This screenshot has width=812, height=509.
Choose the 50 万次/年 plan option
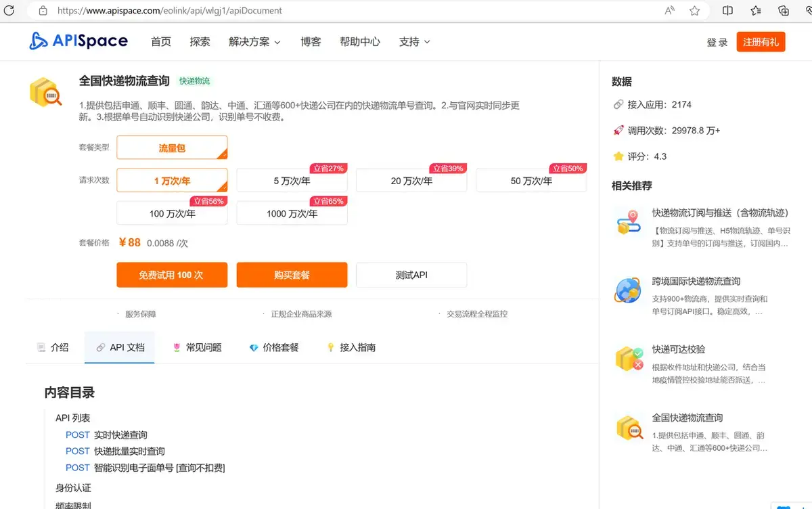pyautogui.click(x=531, y=181)
